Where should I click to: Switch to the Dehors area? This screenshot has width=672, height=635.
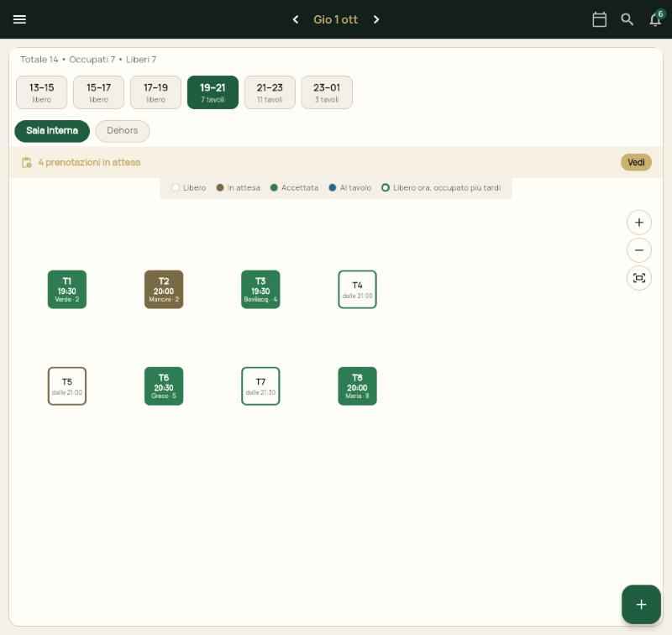pos(123,131)
